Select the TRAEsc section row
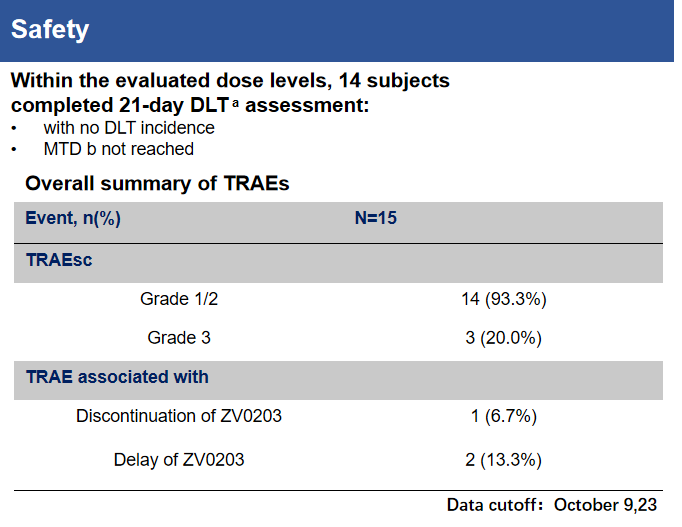Viewport: 682px width, 527px height. tap(59, 260)
